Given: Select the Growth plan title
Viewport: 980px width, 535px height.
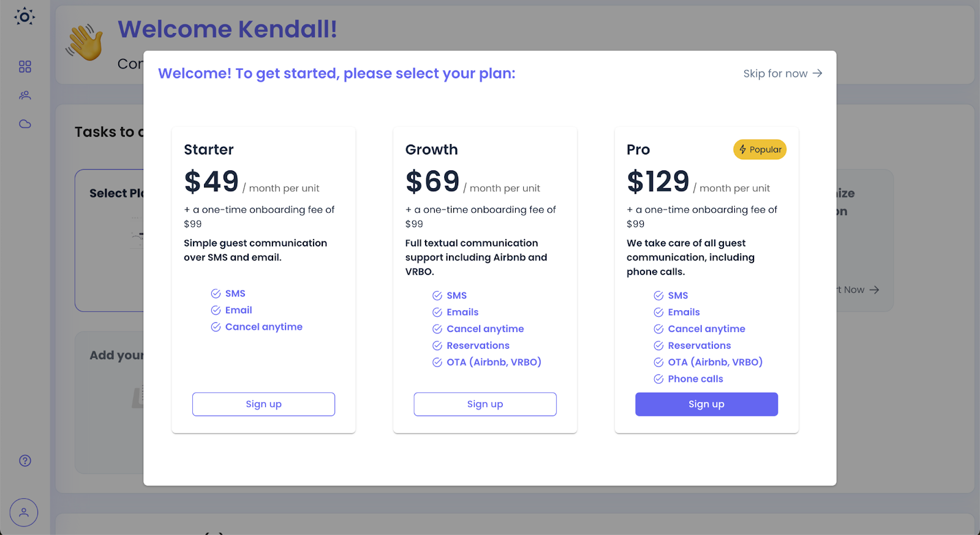Looking at the screenshot, I should coord(432,150).
